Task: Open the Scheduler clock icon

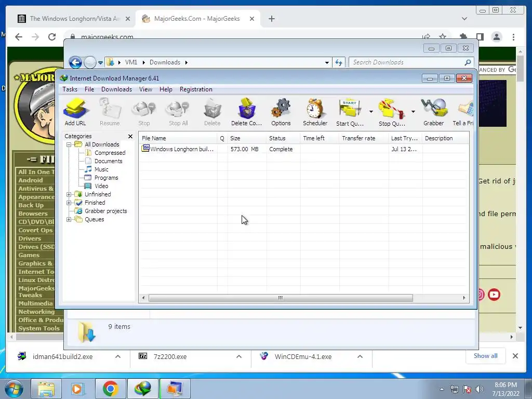Action: pyautogui.click(x=315, y=112)
